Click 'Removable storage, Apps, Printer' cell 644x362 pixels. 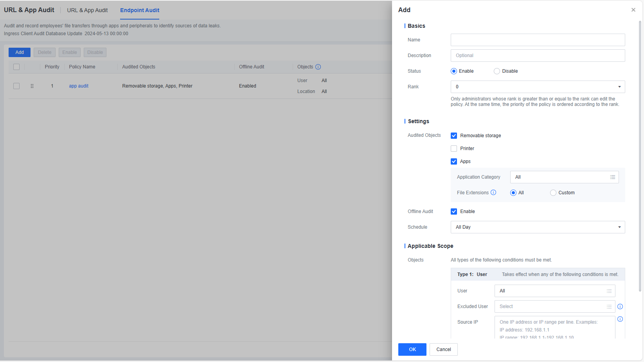pyautogui.click(x=157, y=86)
